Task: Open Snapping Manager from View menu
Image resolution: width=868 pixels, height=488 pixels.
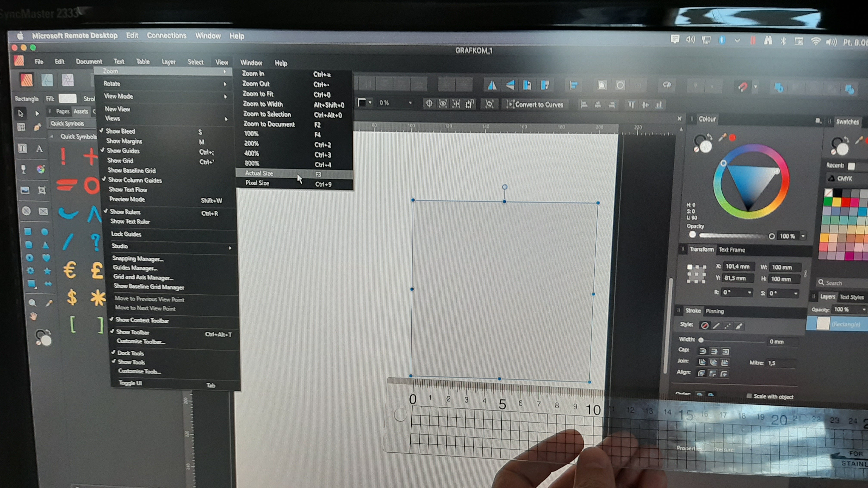Action: click(138, 259)
